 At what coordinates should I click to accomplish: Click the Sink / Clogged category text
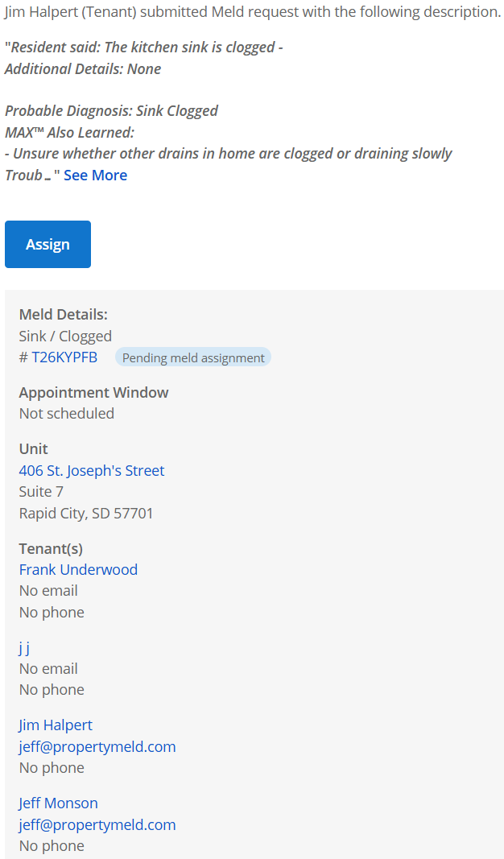[x=65, y=336]
